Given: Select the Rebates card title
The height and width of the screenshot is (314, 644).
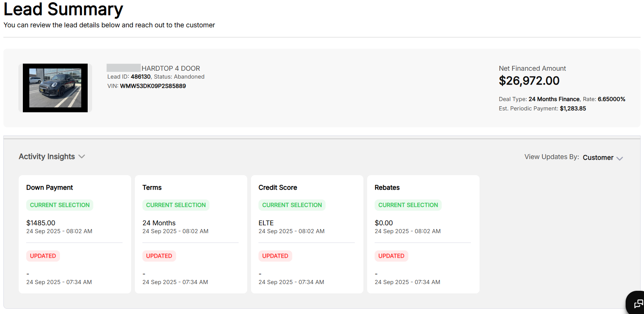Looking at the screenshot, I should click(x=387, y=188).
